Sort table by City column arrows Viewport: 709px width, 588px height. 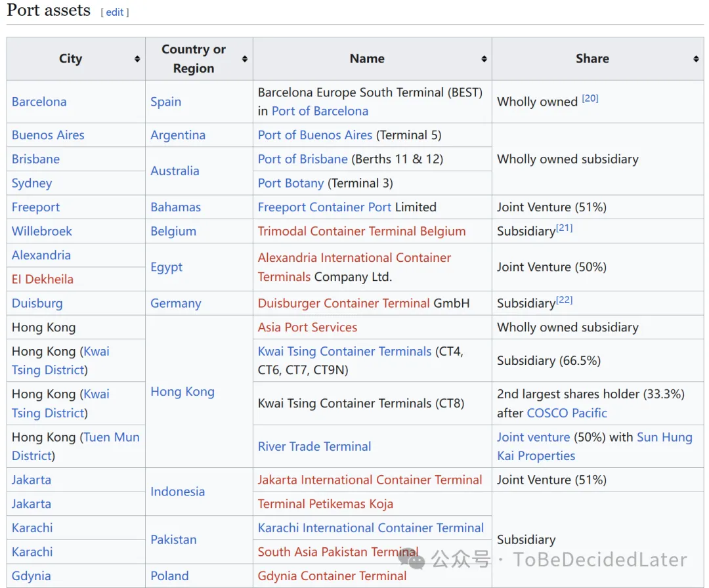coord(137,59)
